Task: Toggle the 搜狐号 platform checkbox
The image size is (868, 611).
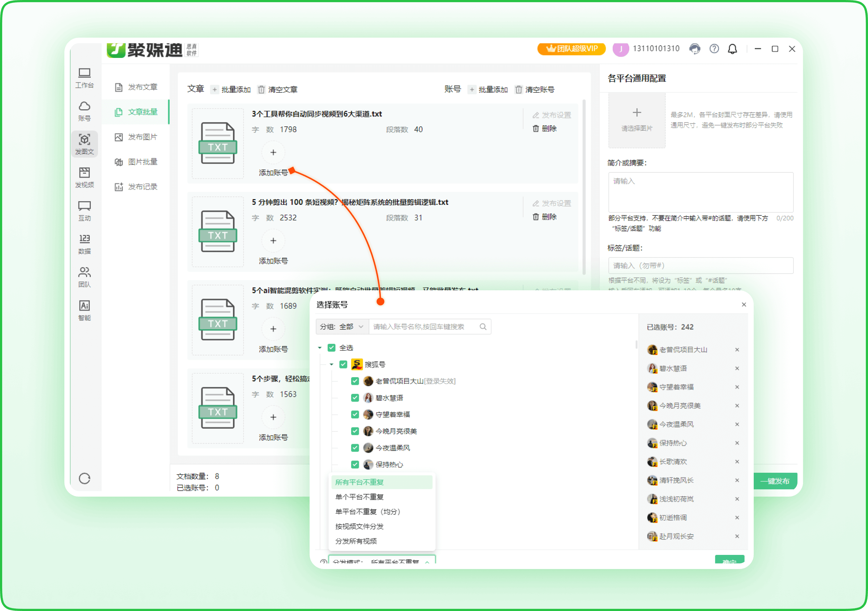Action: tap(343, 365)
